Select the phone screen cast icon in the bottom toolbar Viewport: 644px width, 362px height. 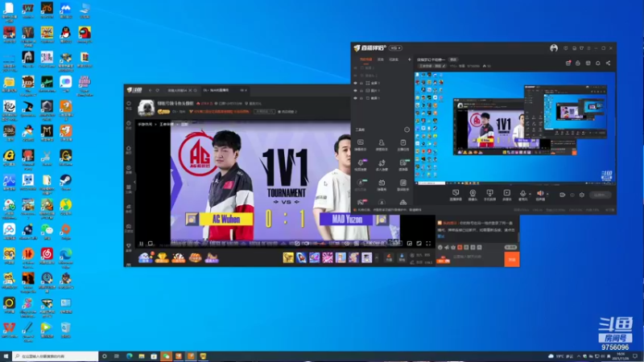489,193
